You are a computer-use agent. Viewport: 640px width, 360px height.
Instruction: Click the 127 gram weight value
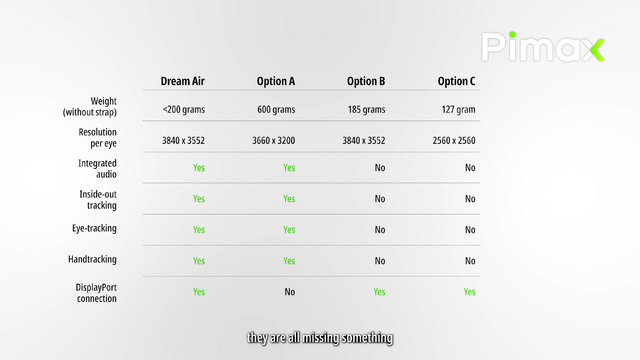point(458,109)
